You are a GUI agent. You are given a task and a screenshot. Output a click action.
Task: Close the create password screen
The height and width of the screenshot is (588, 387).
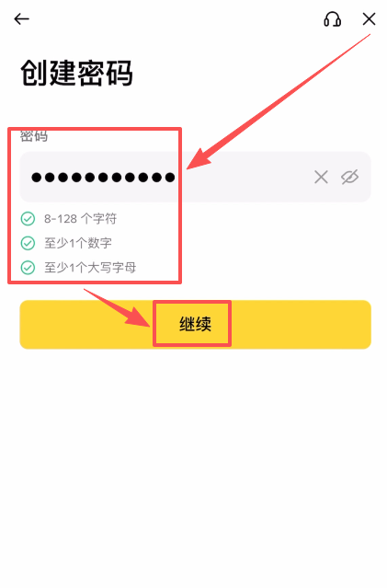point(369,18)
